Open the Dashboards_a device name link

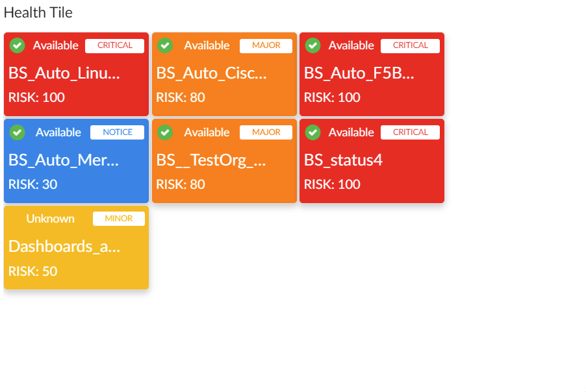[x=64, y=247]
